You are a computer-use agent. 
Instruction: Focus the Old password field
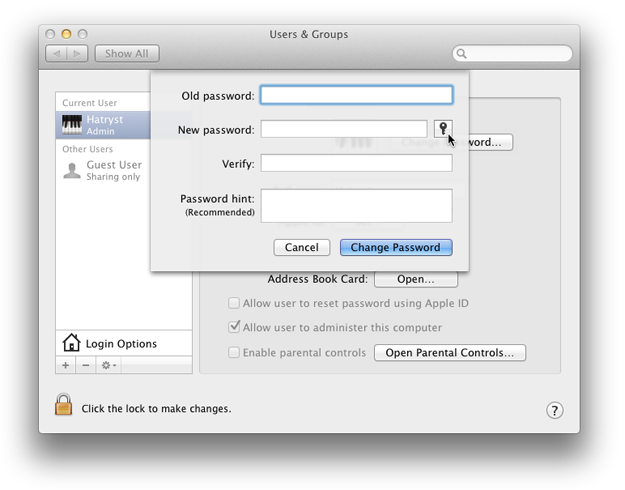tap(356, 96)
